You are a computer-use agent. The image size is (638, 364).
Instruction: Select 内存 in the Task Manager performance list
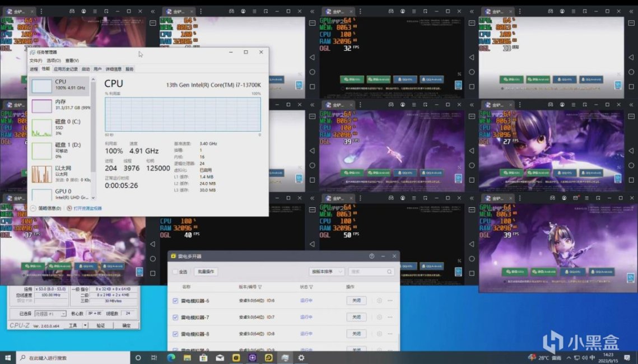pyautogui.click(x=60, y=106)
